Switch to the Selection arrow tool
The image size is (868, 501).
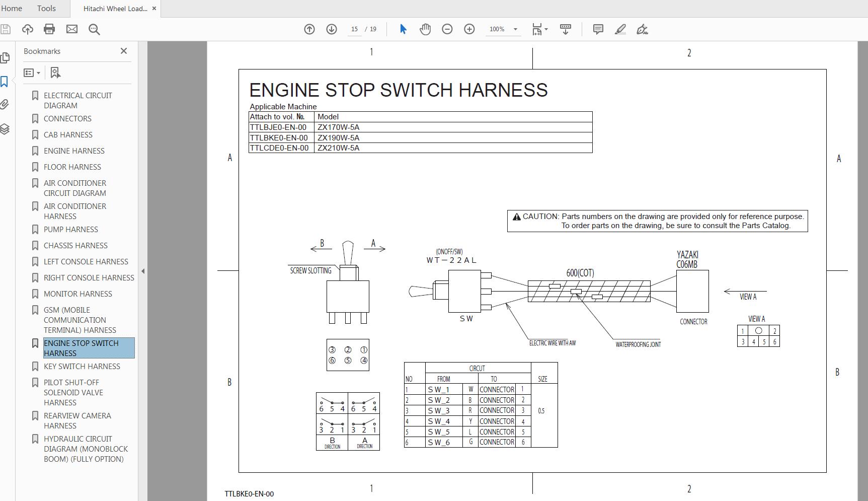pos(403,29)
